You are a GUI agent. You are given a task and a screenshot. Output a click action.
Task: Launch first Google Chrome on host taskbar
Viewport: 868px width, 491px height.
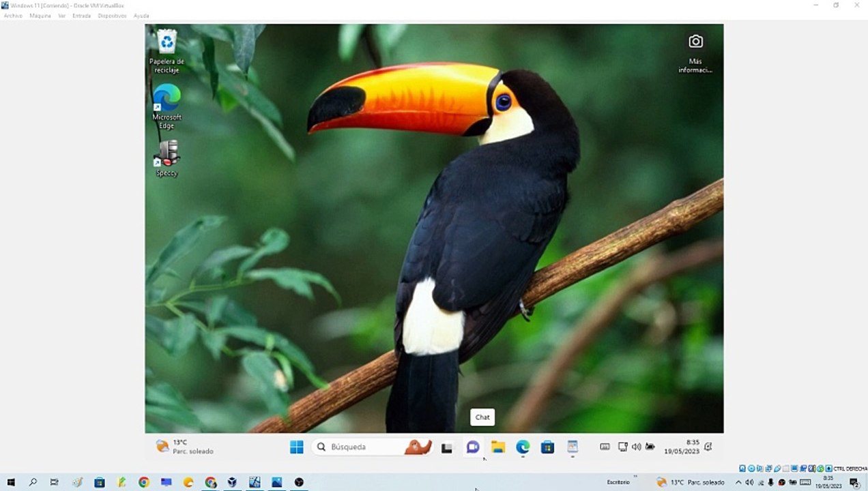[143, 482]
